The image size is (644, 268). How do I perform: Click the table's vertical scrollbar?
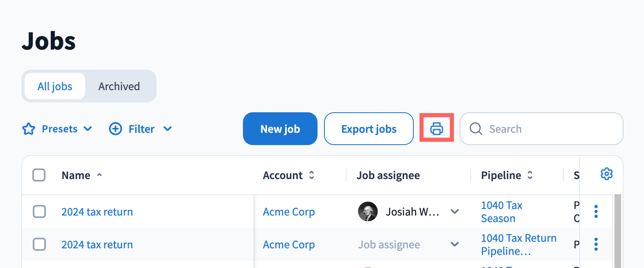point(617,229)
